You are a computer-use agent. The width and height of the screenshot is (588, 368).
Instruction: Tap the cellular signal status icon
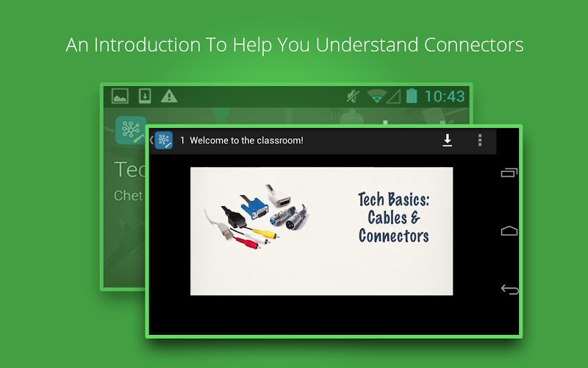pyautogui.click(x=393, y=96)
